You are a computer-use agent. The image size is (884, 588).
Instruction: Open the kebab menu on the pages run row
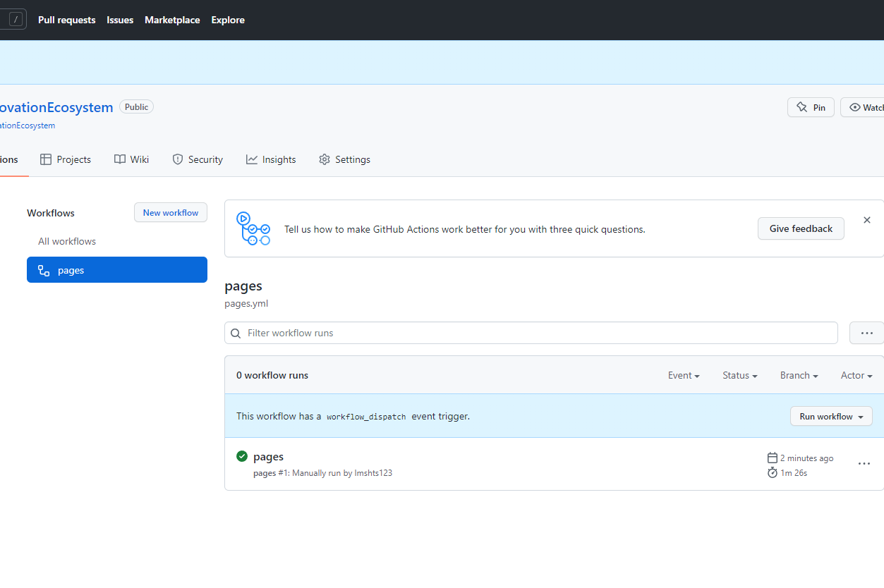[864, 463]
